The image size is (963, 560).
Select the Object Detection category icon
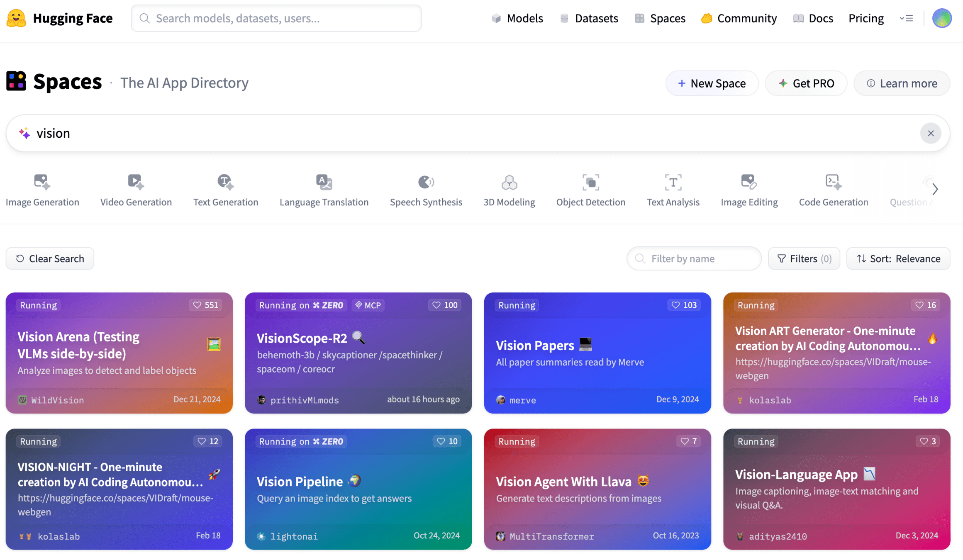pos(590,182)
